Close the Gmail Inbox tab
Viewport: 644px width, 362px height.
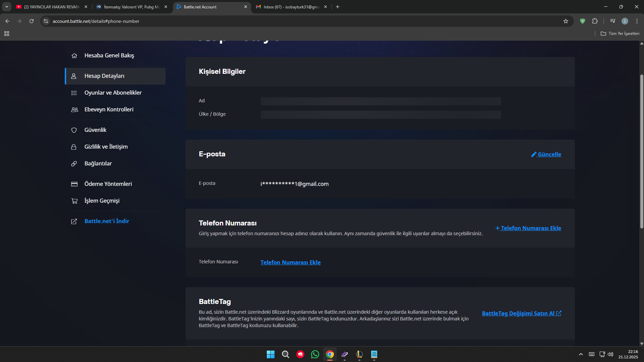(326, 7)
